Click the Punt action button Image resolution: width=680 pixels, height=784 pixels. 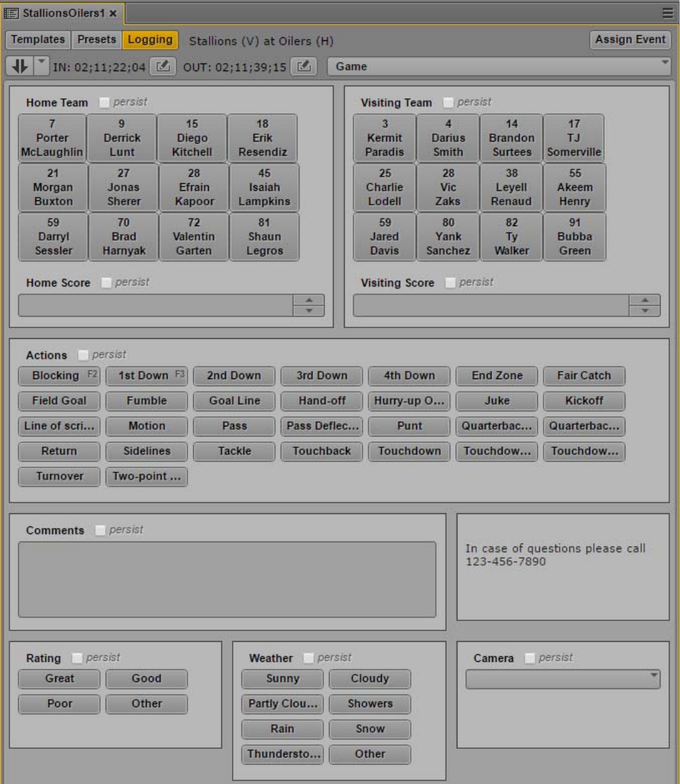click(x=409, y=426)
